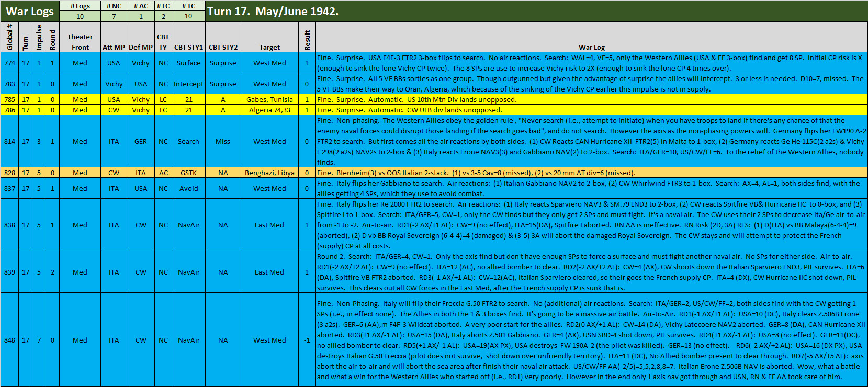
Task: Click the Blenheim(3) vs OOS Italian log entry
Action: pos(592,173)
